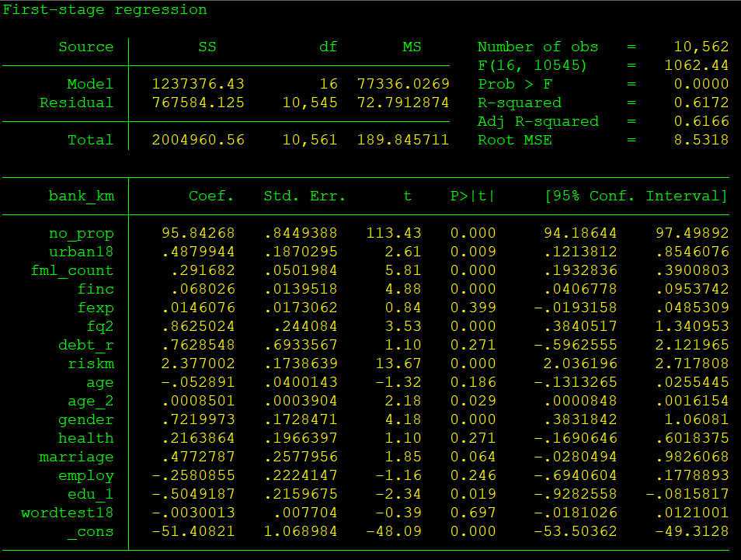Viewport: 741px width, 560px height.
Task: Click the 'Coef.' column header
Action: [x=211, y=197]
